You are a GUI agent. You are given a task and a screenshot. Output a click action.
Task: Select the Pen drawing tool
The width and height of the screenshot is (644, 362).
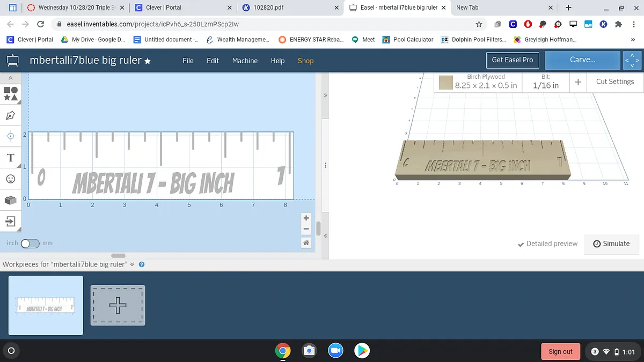tap(11, 115)
